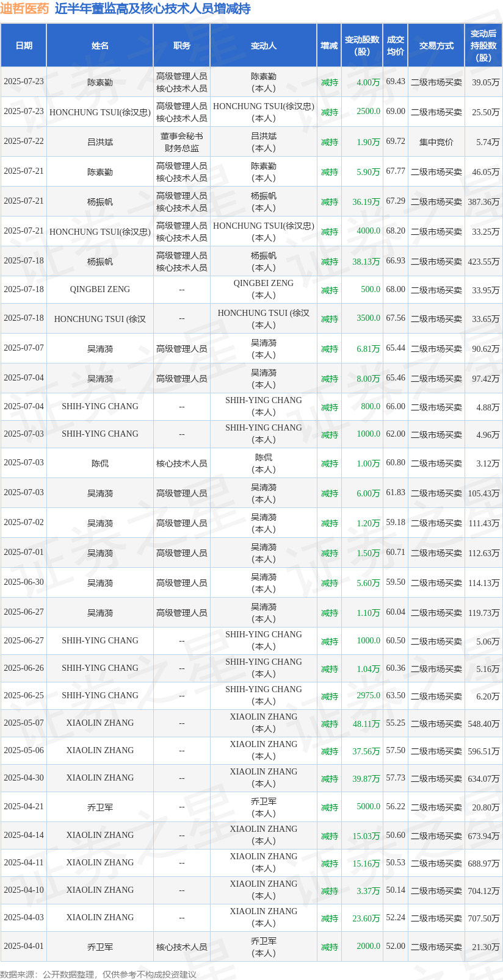Click the 变动人 column header
Image resolution: width=503 pixels, height=980 pixels.
(x=264, y=46)
